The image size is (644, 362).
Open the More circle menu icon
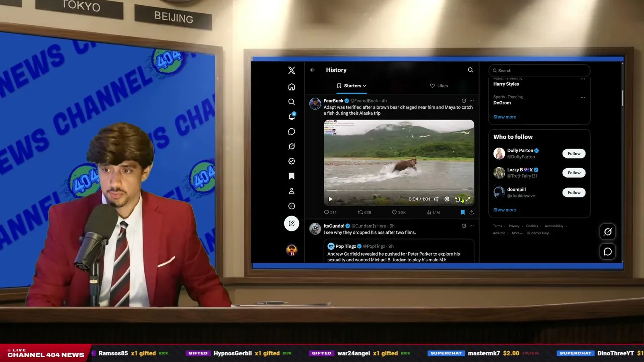292,206
